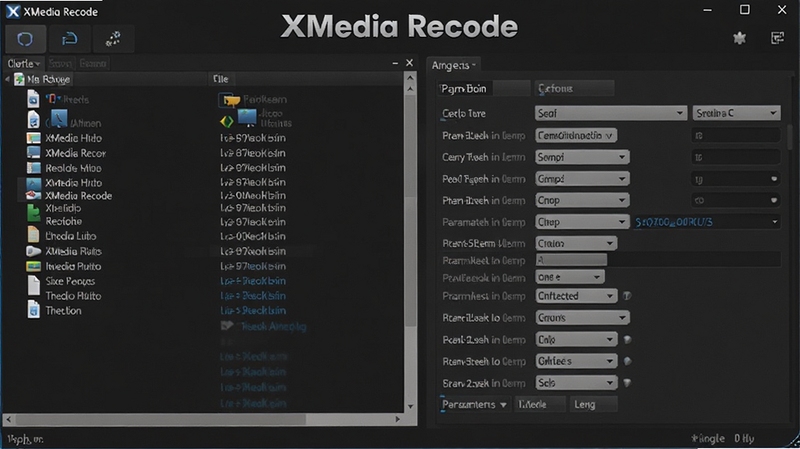This screenshot has height=449, width=800.
Task: Toggle the round indicator next to Cnftected
Action: [x=627, y=295]
